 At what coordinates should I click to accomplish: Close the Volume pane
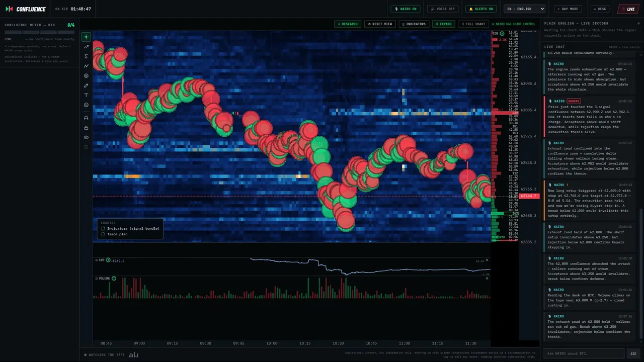point(487,278)
